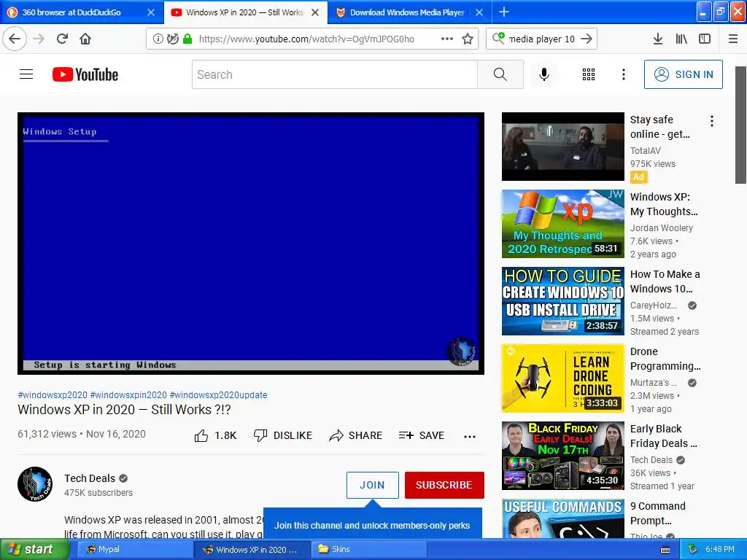Open YouTube settings three-dot menu
Image resolution: width=747 pixels, height=560 pixels.
coord(624,74)
